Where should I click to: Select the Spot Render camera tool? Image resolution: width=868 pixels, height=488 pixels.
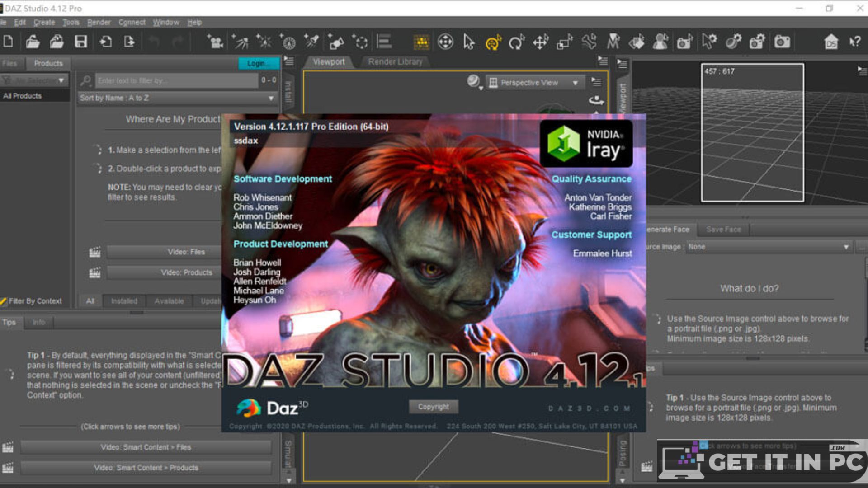pos(685,42)
